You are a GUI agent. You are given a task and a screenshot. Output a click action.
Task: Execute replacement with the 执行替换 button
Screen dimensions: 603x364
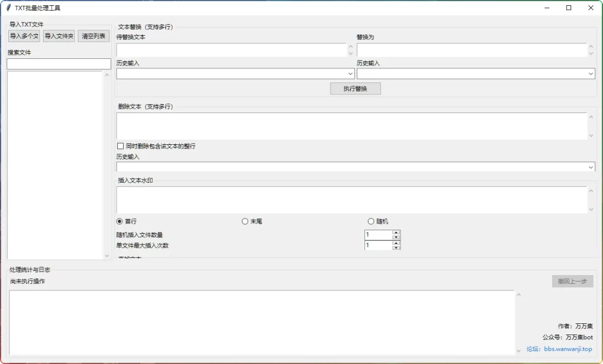(355, 88)
